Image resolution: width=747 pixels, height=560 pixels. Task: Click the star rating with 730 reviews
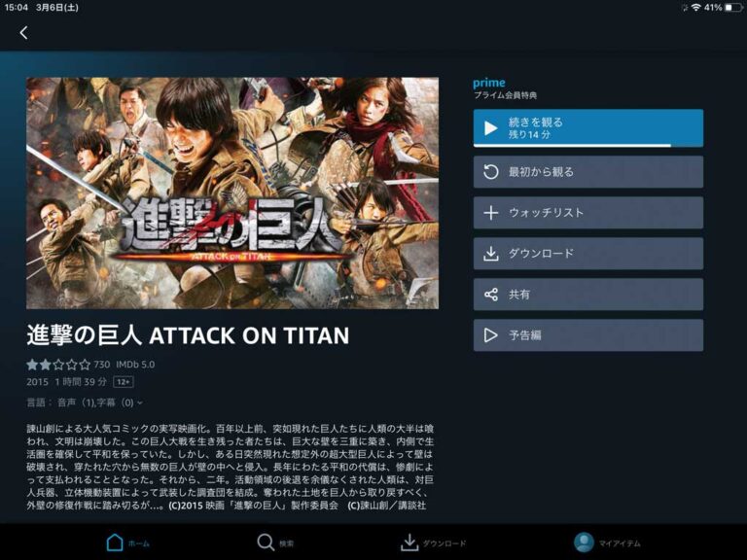tap(68, 365)
